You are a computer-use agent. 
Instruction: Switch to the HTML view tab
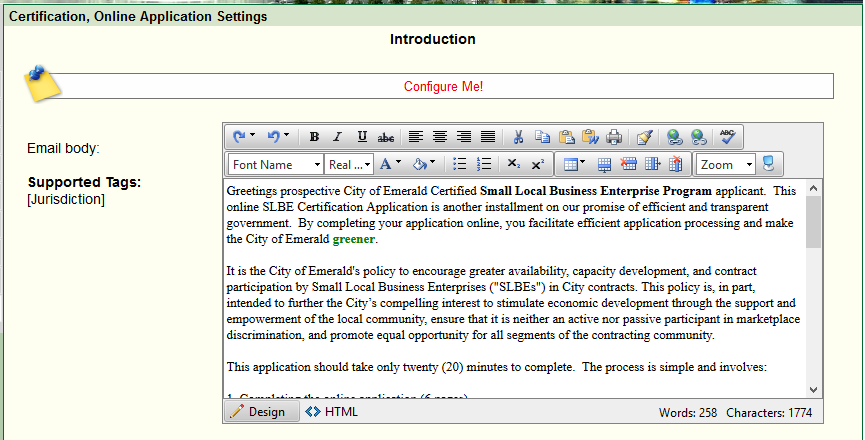332,412
